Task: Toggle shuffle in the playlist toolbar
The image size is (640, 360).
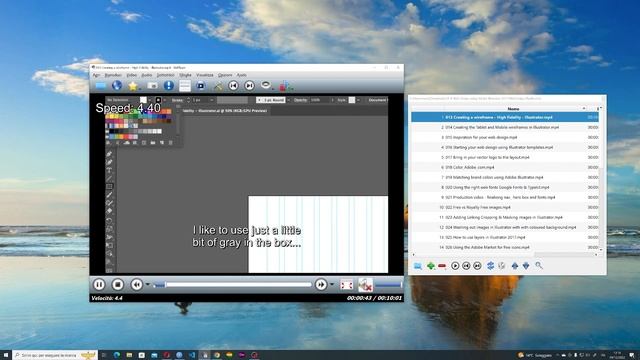Action: [x=502, y=266]
